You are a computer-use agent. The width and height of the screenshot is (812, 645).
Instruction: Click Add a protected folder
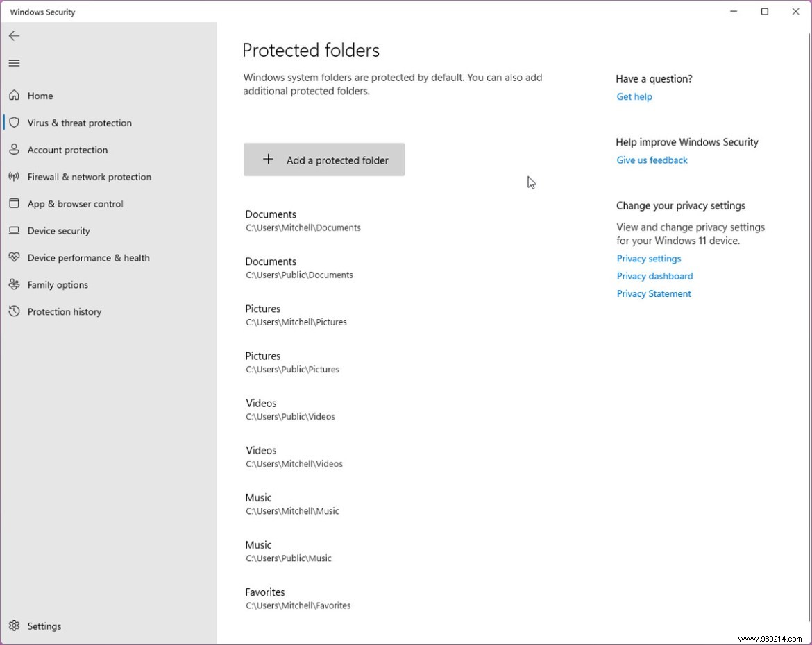point(324,160)
